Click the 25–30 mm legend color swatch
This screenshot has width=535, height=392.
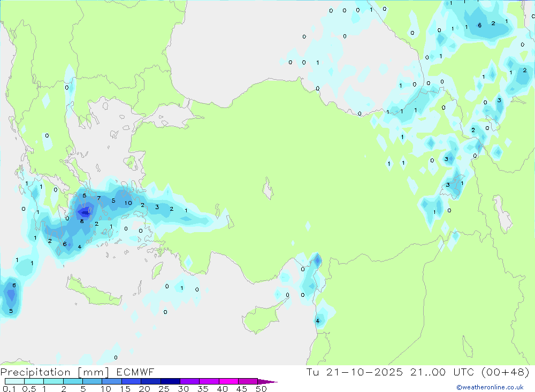pyautogui.click(x=170, y=381)
